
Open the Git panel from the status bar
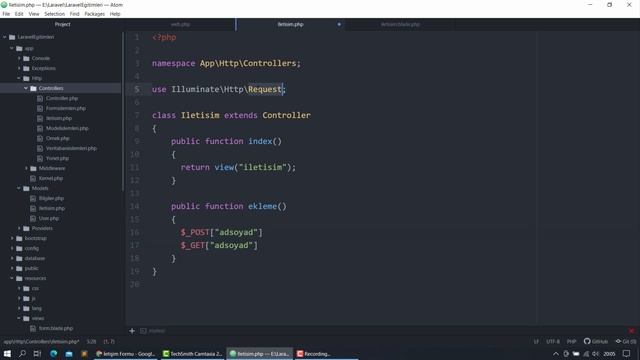coord(626,342)
